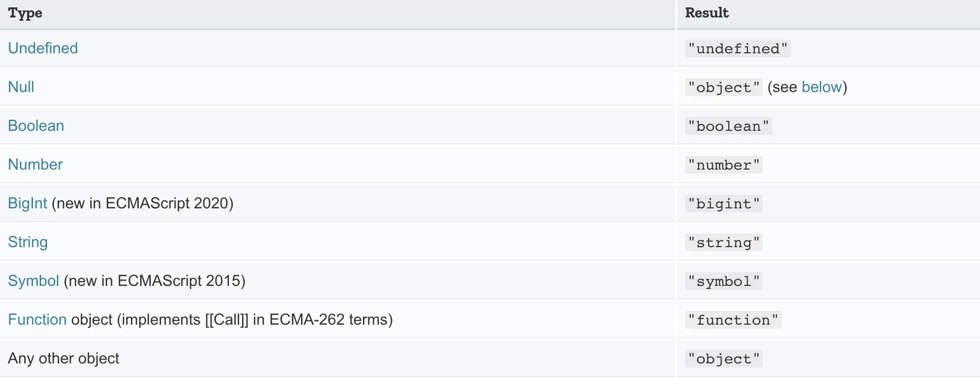Click the "function" result code
This screenshot has height=378, width=980.
click(x=733, y=320)
